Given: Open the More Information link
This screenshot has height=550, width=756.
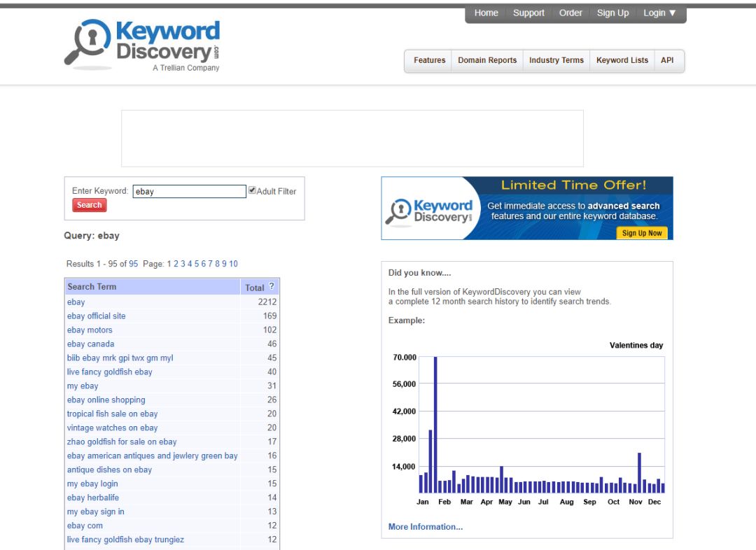Looking at the screenshot, I should pyautogui.click(x=426, y=527).
